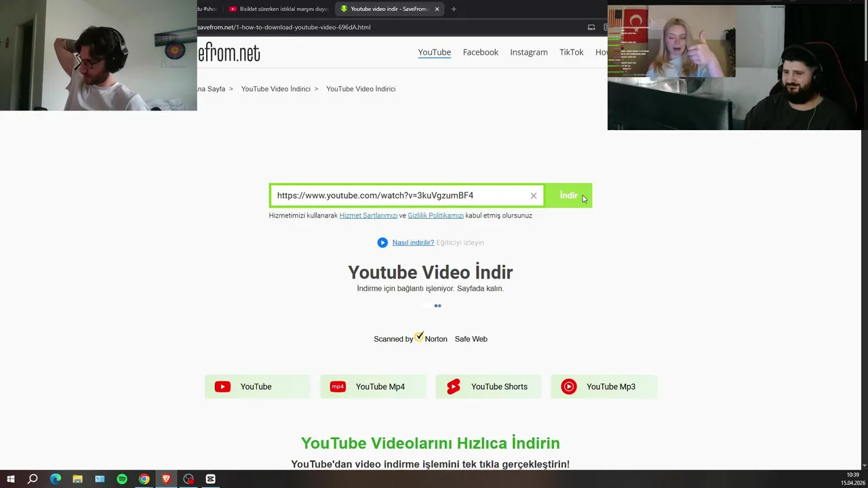Click the Norton Safe Web badge
This screenshot has height=488, width=868.
click(431, 338)
